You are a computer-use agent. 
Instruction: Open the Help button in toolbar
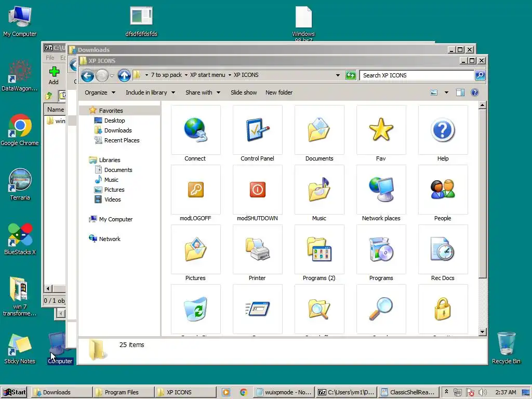tap(475, 92)
